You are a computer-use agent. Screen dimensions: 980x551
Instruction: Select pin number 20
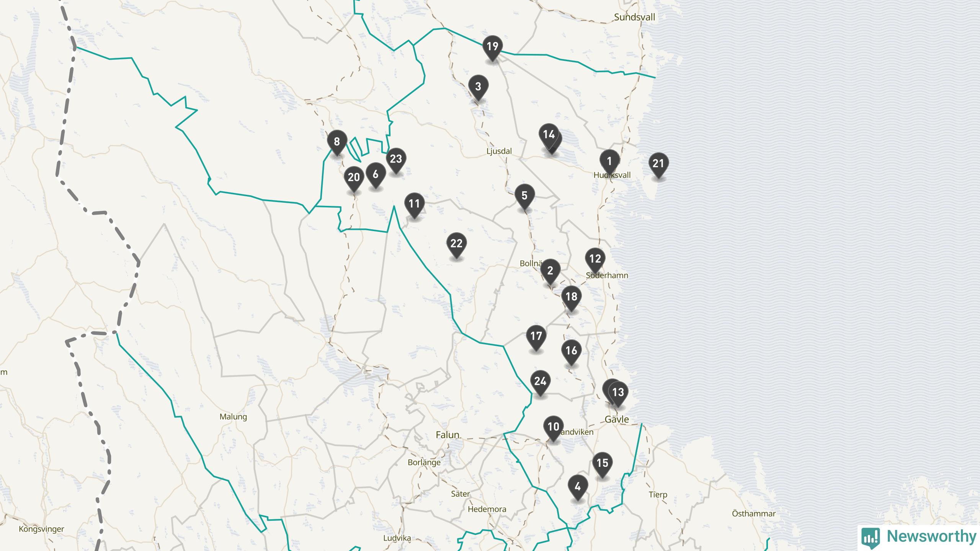coord(354,179)
